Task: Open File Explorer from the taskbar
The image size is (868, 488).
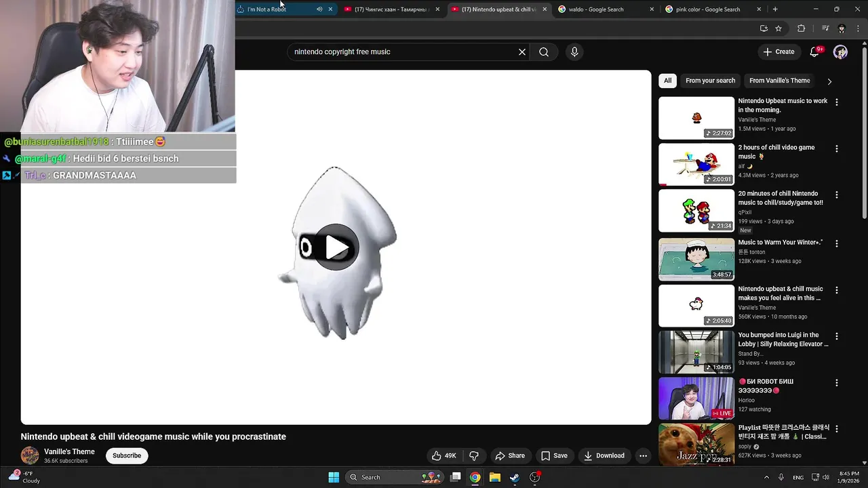Action: coord(495,477)
